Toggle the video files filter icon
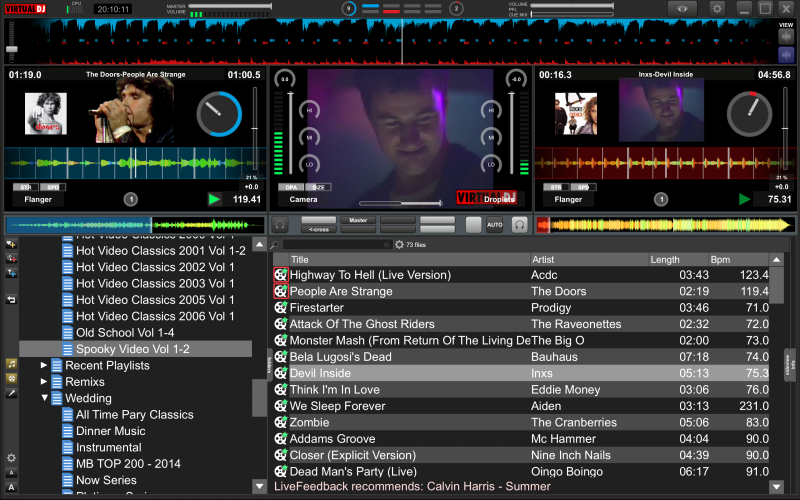This screenshot has height=500, width=800. click(x=11, y=378)
